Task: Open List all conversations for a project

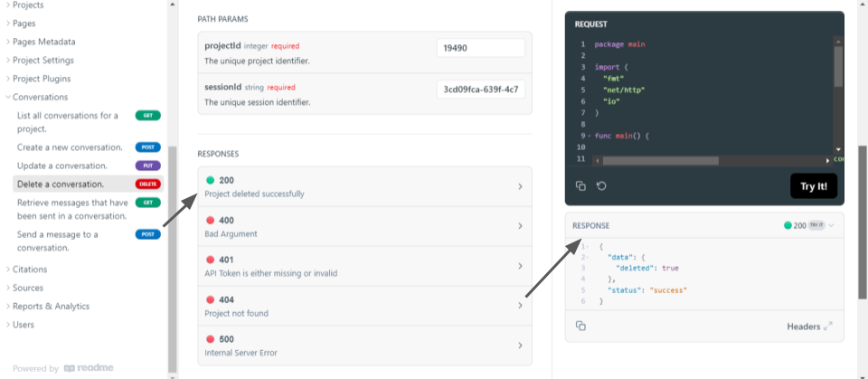Action: click(68, 122)
